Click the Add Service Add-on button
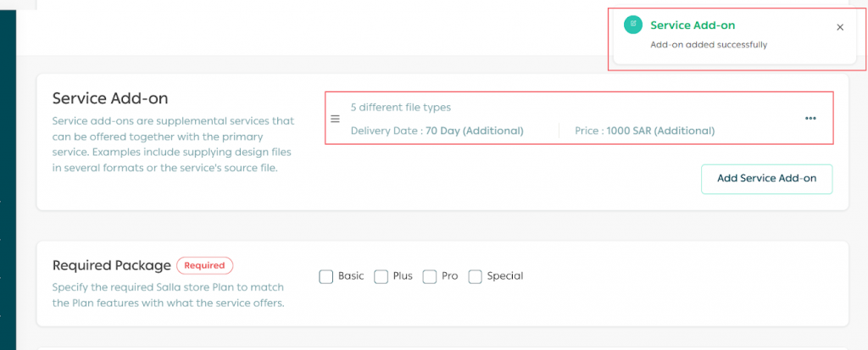868x350 pixels. (x=766, y=179)
